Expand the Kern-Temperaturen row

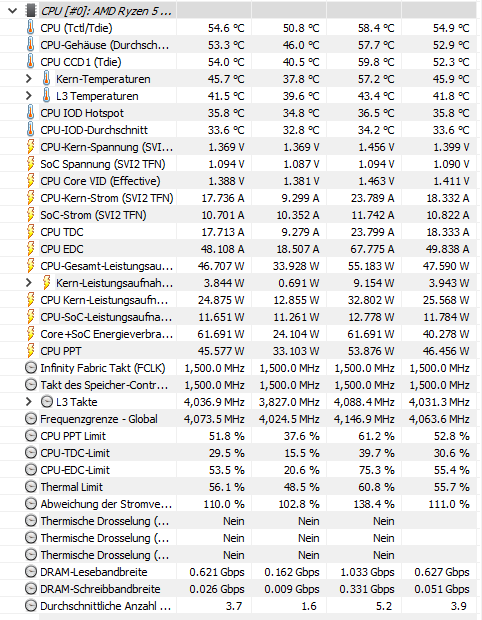[x=28, y=79]
